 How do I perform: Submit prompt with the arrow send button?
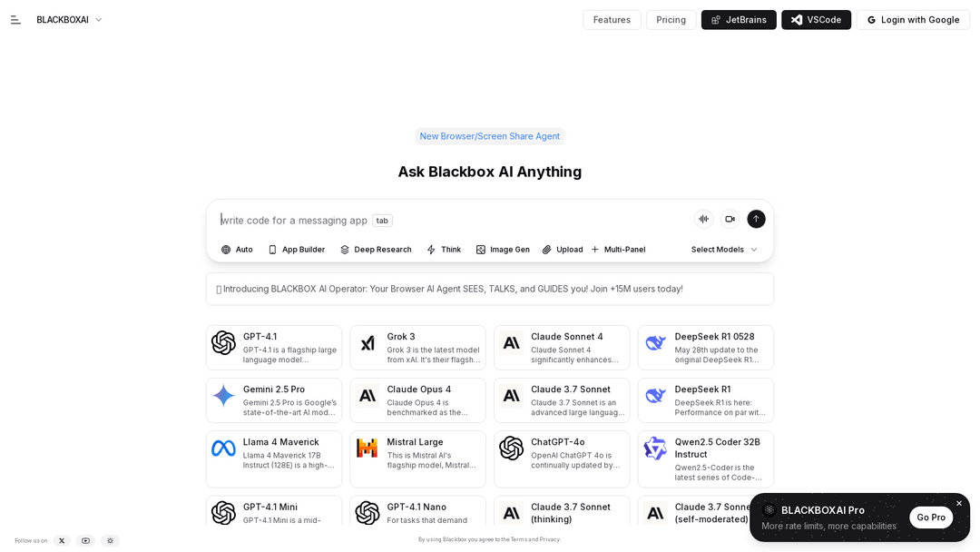click(756, 219)
